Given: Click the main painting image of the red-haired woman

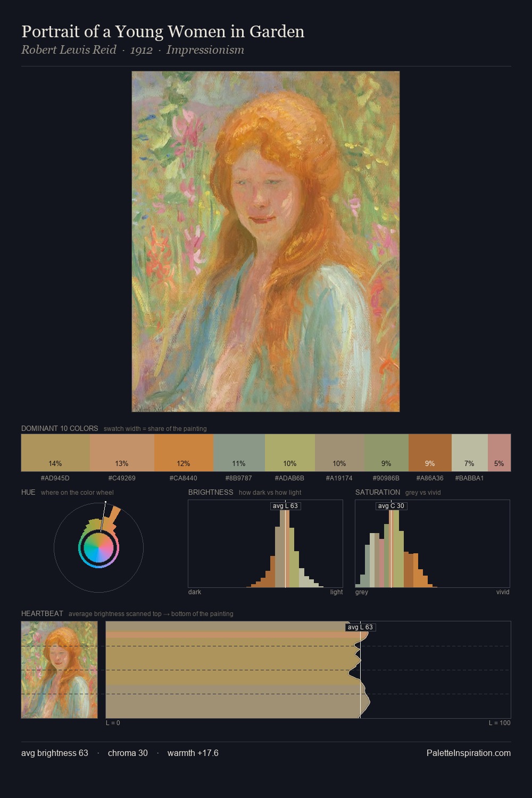Looking at the screenshot, I should tap(265, 242).
